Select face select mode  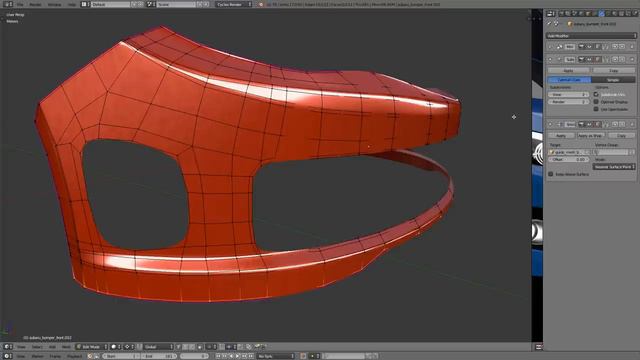point(192,347)
